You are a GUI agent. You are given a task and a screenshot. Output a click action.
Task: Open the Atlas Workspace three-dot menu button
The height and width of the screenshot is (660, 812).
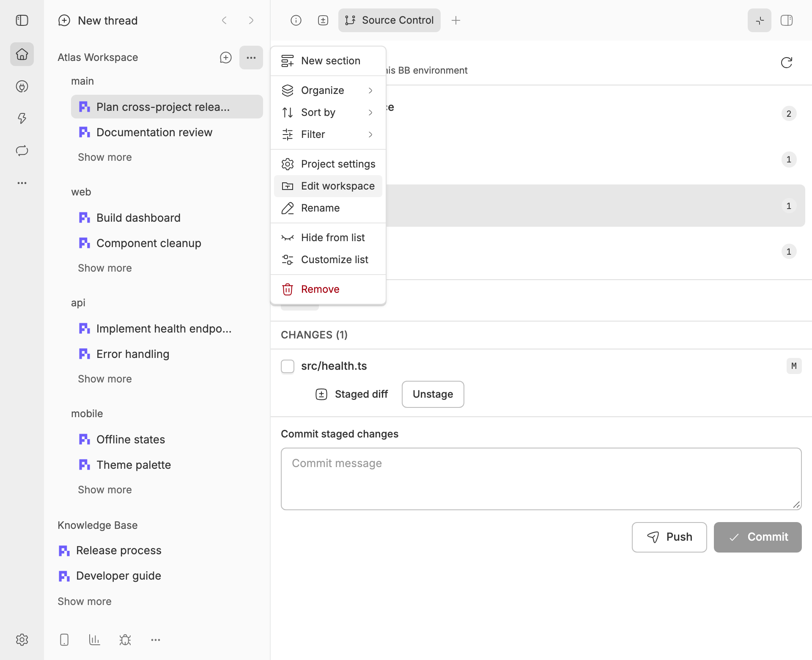(251, 58)
